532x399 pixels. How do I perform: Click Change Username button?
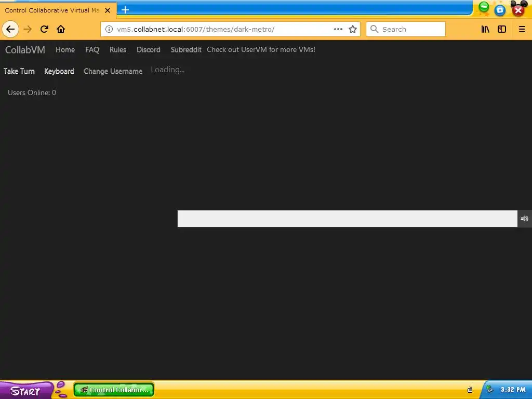(x=113, y=71)
